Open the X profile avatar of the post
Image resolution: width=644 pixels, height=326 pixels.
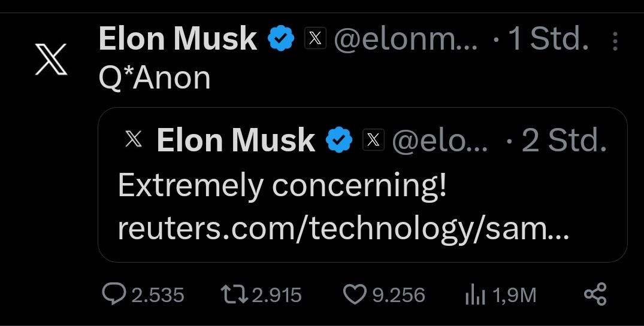coord(51,60)
